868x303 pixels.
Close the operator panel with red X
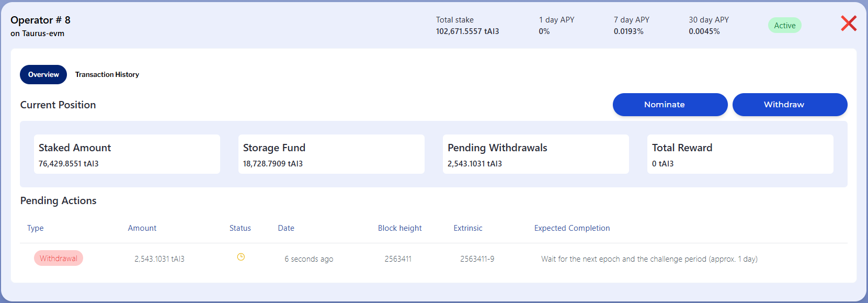click(849, 23)
